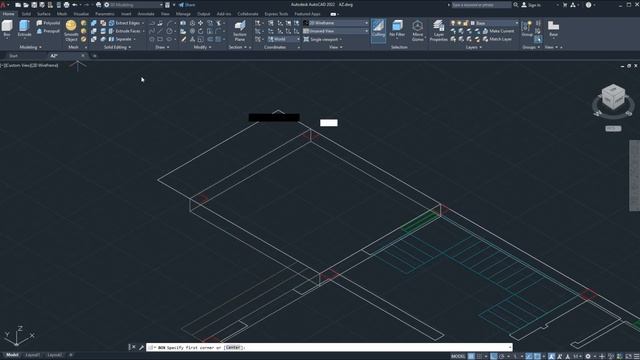The height and width of the screenshot is (360, 640).
Task: Choose the Presspull tool
Action: tap(48, 31)
